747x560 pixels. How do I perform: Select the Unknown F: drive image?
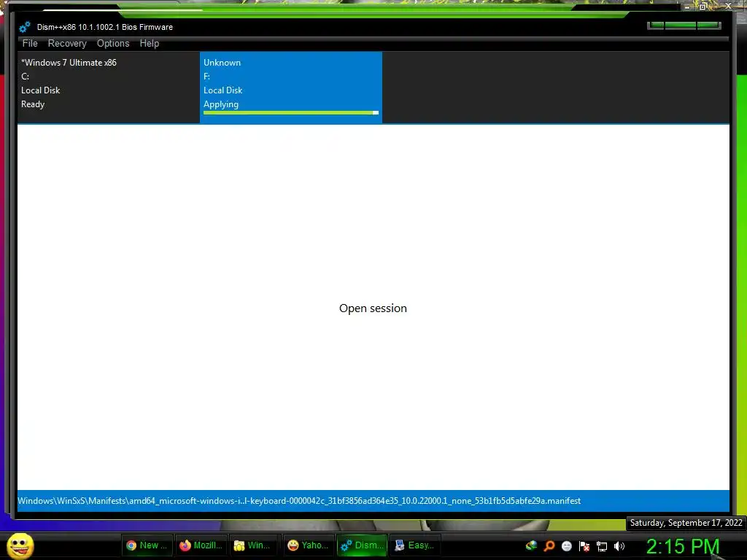point(290,87)
